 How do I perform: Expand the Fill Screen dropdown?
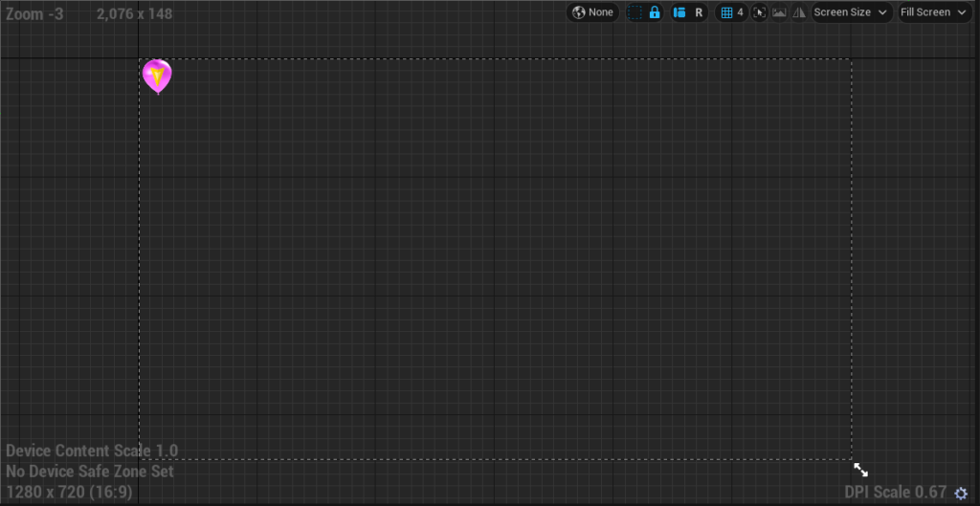pyautogui.click(x=933, y=12)
